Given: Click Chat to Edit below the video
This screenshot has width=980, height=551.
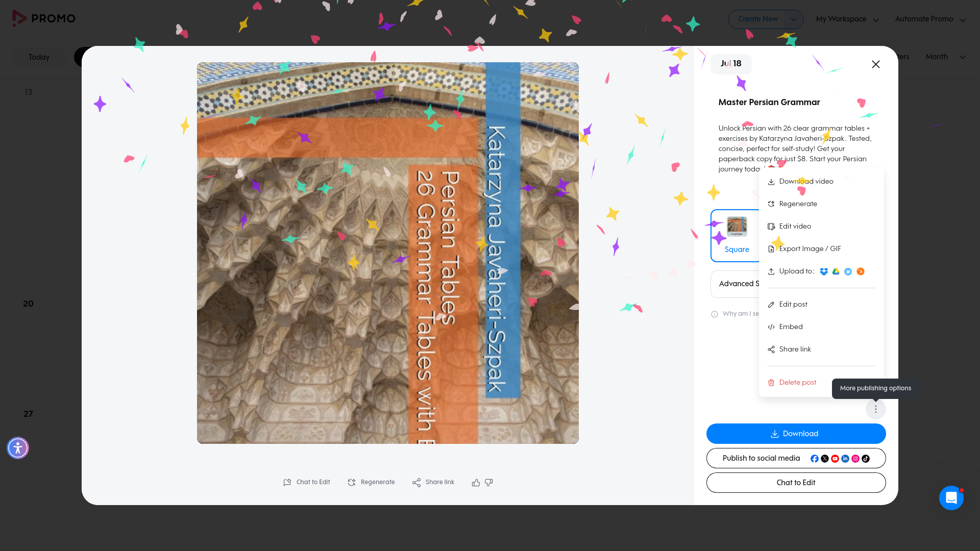Looking at the screenshot, I should pyautogui.click(x=307, y=482).
